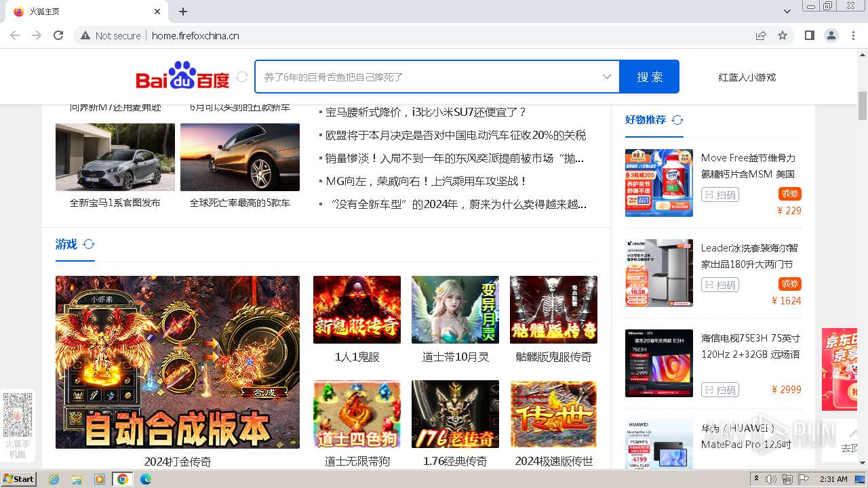Click the share page icon in address bar
This screenshot has width=868, height=488.
click(761, 35)
